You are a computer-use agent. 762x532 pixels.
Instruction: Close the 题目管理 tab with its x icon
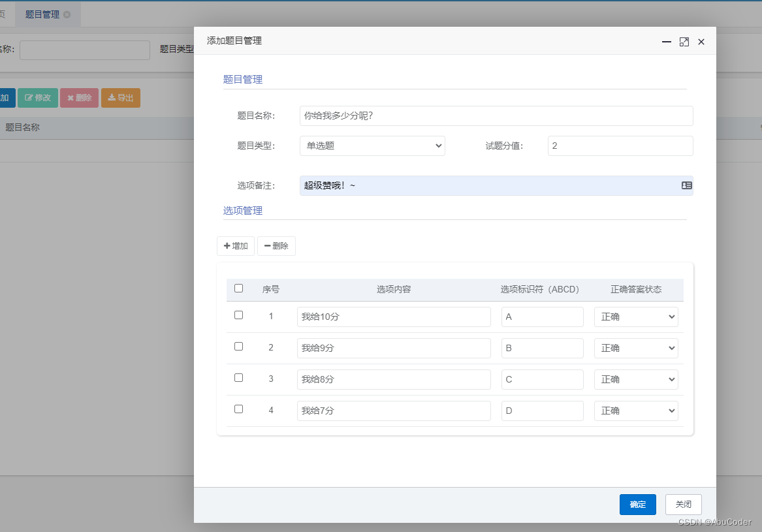pyautogui.click(x=67, y=14)
